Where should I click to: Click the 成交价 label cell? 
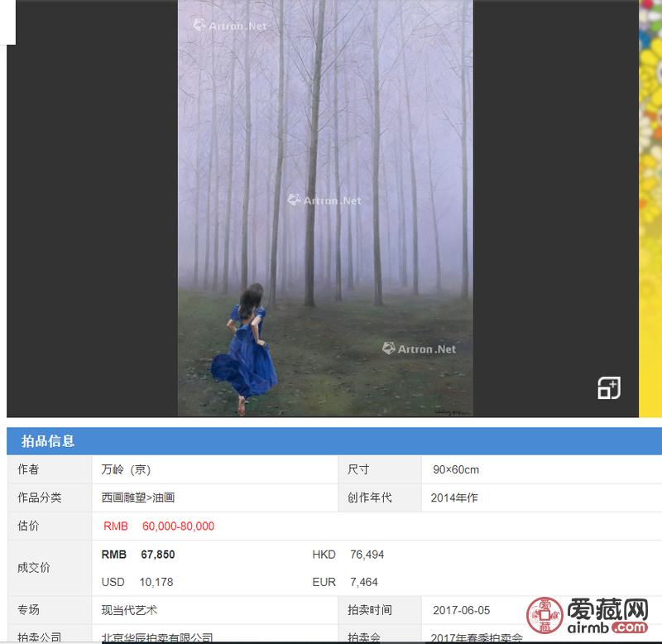50,568
